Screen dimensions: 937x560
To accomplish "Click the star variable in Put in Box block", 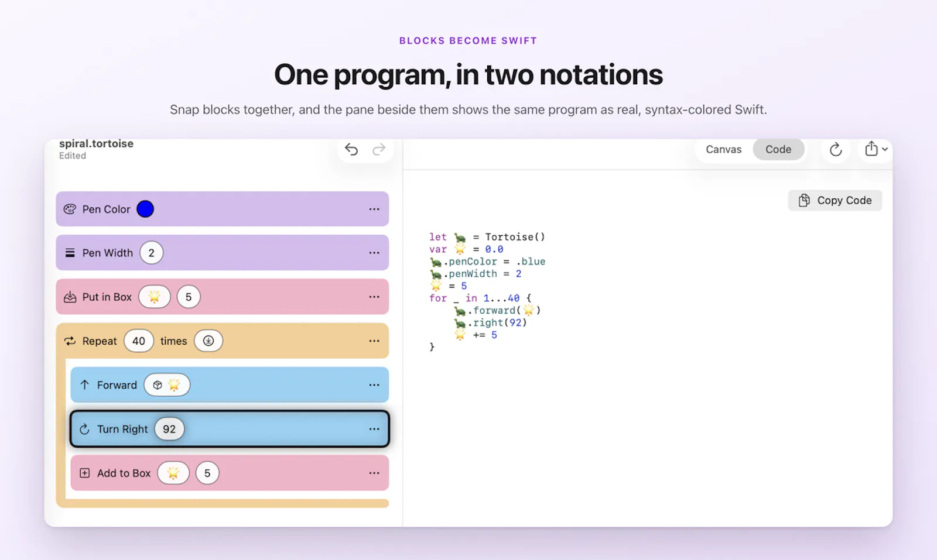I will coord(155,297).
